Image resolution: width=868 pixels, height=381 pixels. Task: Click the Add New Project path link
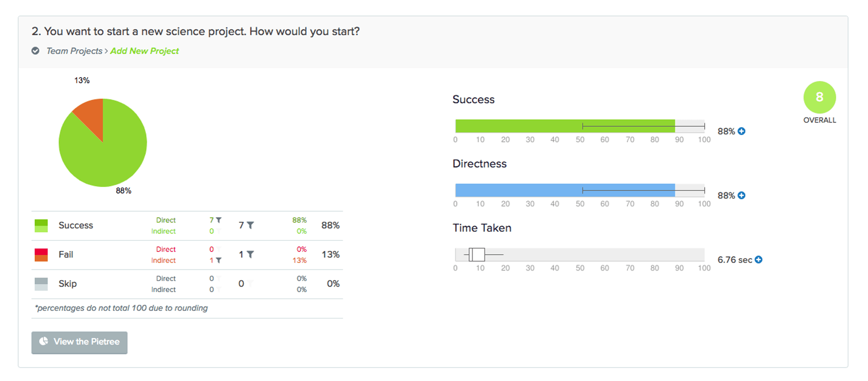144,51
